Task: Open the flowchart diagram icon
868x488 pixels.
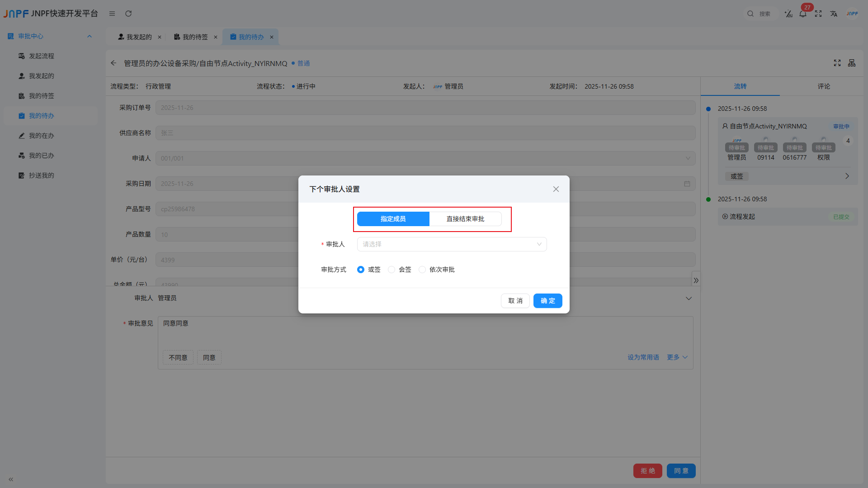Action: coord(852,63)
